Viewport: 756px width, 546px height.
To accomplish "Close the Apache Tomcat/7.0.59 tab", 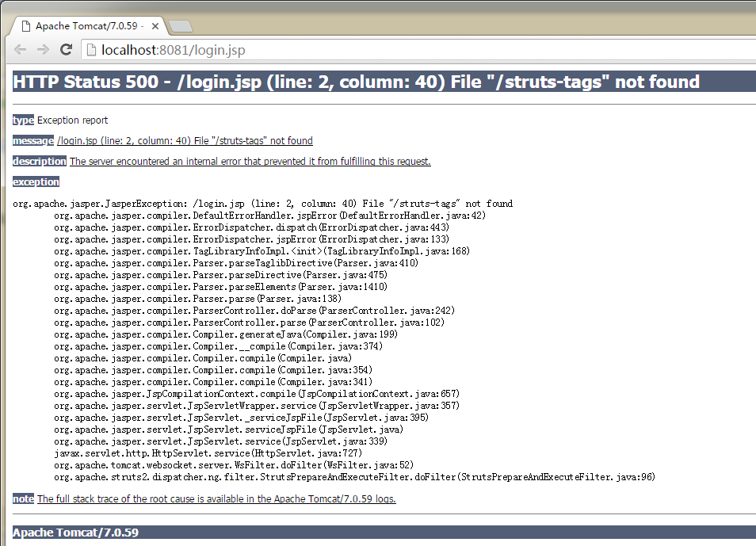I will 155,26.
